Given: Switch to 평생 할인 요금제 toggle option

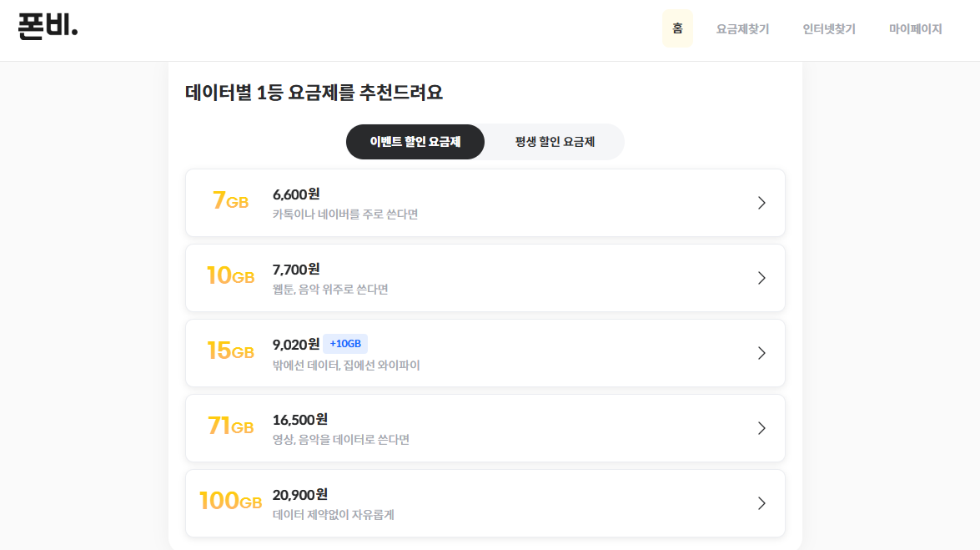Looking at the screenshot, I should tap(555, 142).
